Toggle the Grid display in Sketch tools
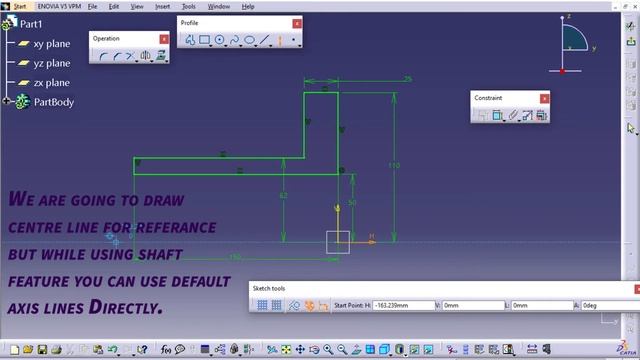Image resolution: width=640 pixels, height=360 pixels. [262, 305]
